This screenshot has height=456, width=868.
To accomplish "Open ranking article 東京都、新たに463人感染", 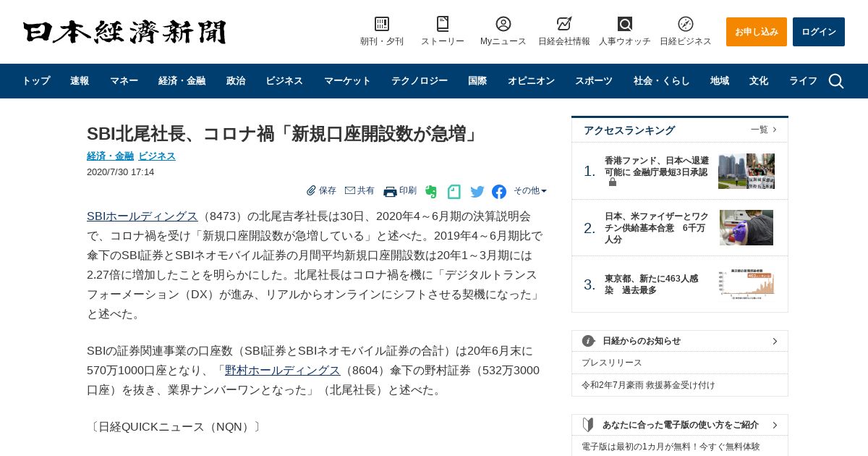I will click(x=652, y=284).
